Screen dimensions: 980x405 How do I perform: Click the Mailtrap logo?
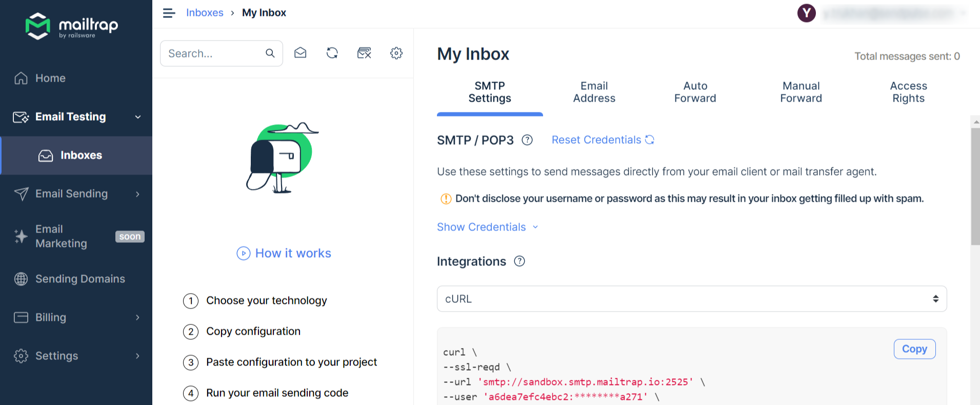(x=72, y=26)
